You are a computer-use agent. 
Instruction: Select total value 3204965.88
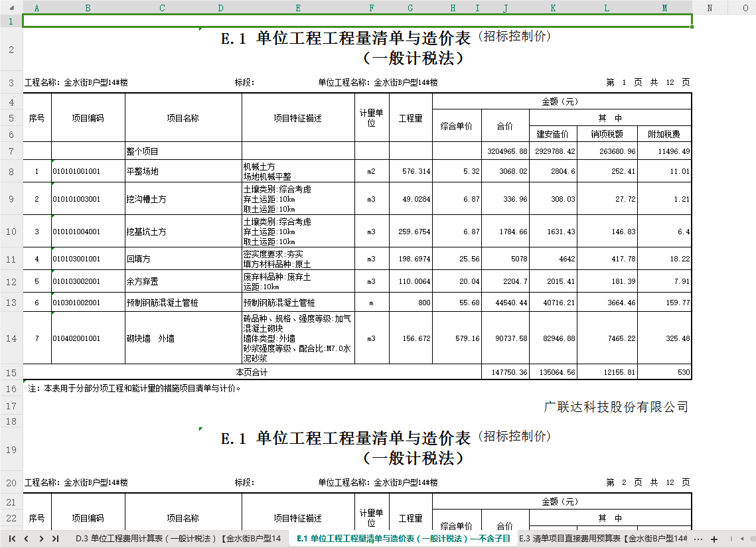click(505, 151)
